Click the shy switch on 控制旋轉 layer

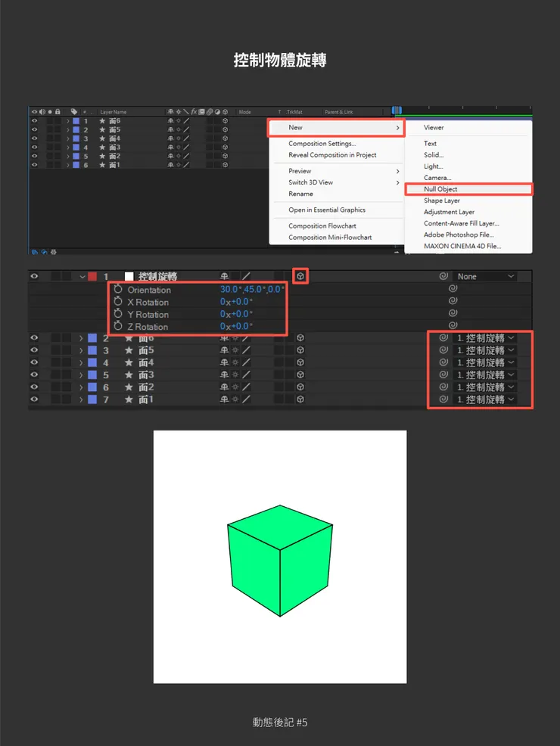224,276
